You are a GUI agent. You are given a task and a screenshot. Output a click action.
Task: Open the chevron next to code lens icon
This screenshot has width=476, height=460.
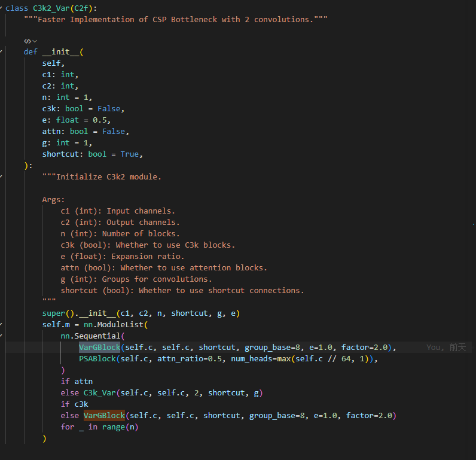coord(35,41)
